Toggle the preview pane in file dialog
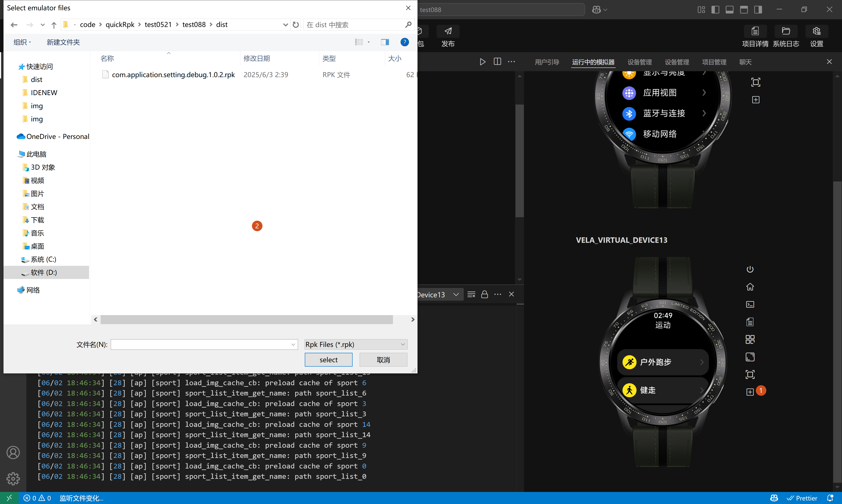Screen dimensions: 842x504 [x=385, y=42]
